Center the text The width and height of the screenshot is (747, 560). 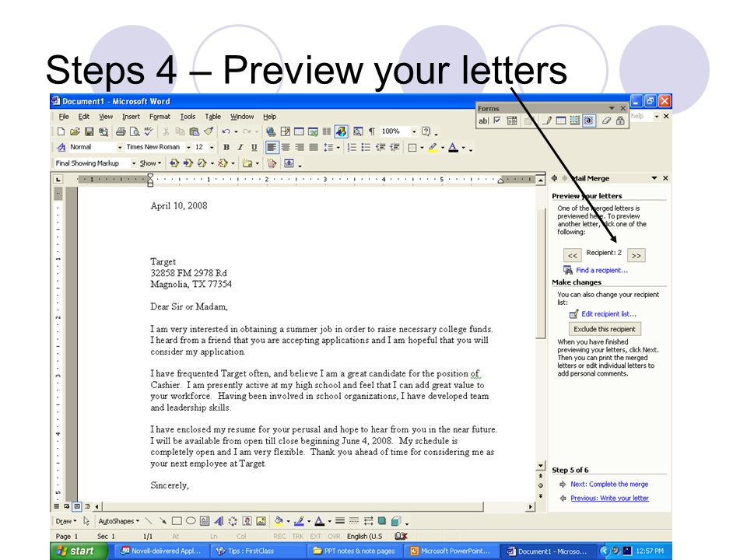tap(286, 148)
